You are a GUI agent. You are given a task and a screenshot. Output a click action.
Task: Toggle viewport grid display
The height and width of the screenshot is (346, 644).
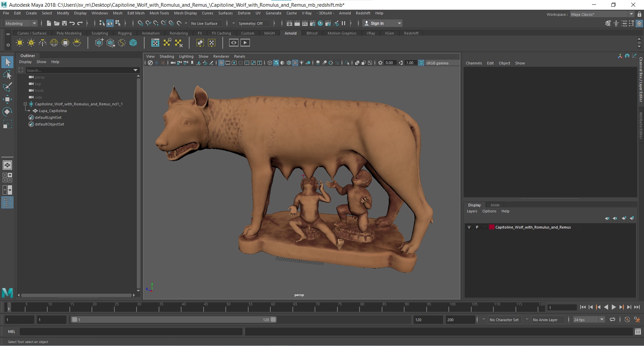(x=221, y=63)
